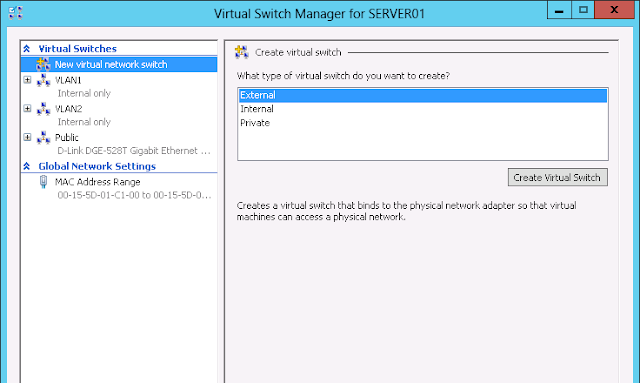Click the Virtual Switches heading

tap(78, 49)
